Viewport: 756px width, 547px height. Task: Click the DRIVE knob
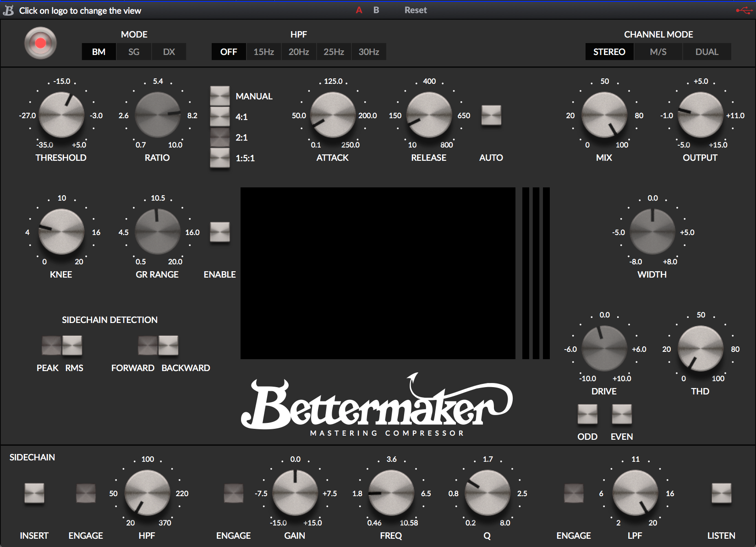pyautogui.click(x=604, y=349)
